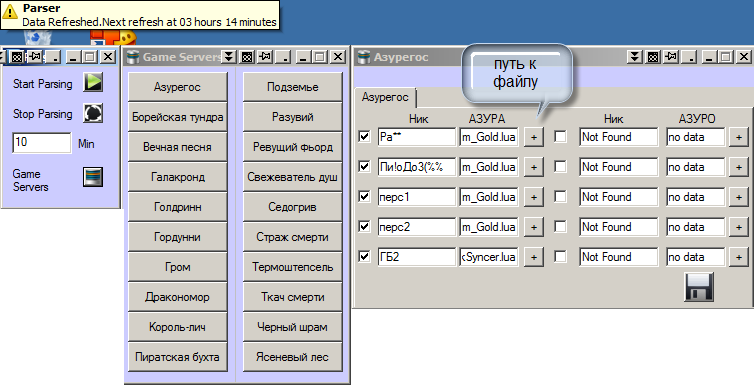Viewport: 754px width, 386px height.
Task: Uncheck the Ра** checkbox
Action: [364, 137]
